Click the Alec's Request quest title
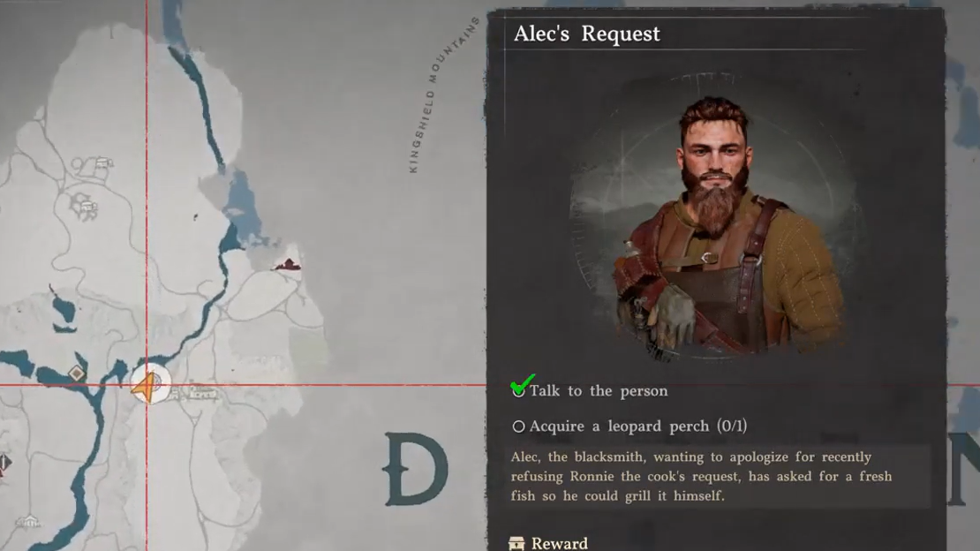Image resolution: width=980 pixels, height=551 pixels. tap(586, 34)
